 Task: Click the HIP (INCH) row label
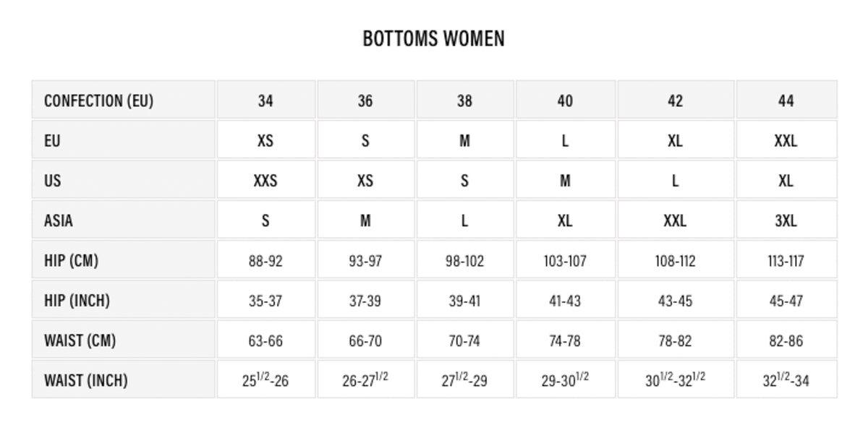click(x=77, y=300)
